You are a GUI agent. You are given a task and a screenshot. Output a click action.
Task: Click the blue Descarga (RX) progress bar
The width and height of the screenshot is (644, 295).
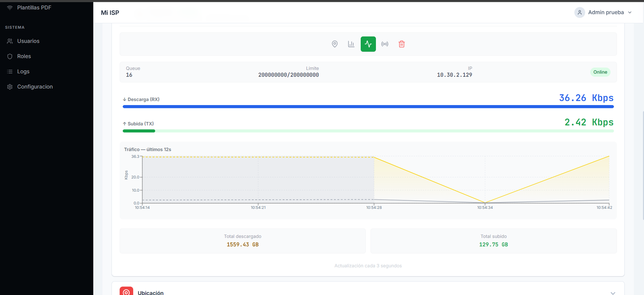click(368, 107)
